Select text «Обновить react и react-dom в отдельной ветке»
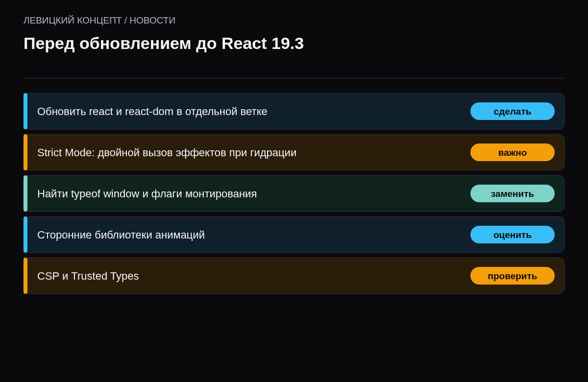Image resolution: width=588 pixels, height=382 pixels. click(x=152, y=112)
